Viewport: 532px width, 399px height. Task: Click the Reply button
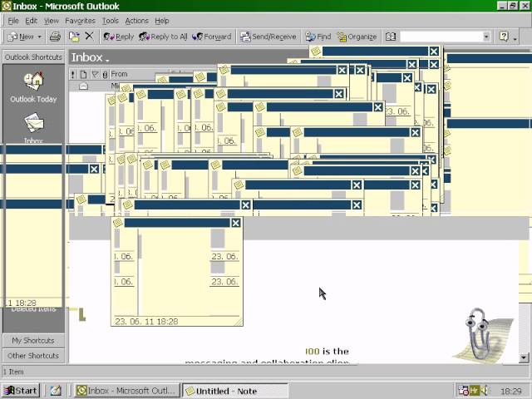119,37
